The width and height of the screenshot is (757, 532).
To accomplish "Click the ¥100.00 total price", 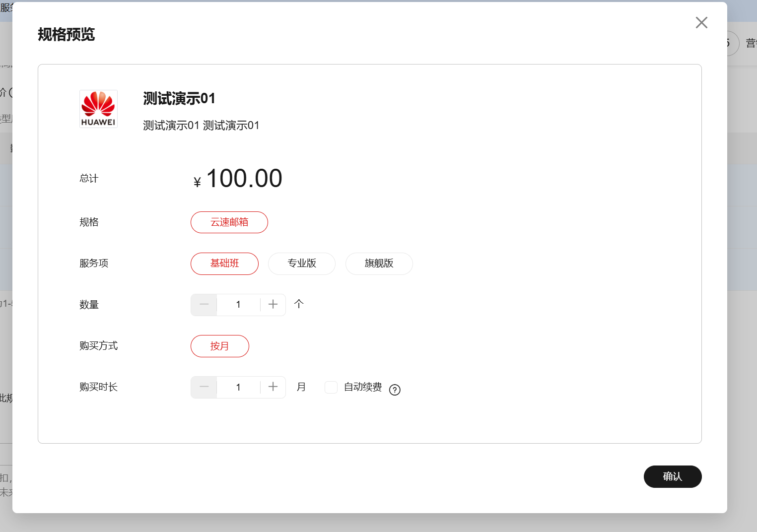I will pos(238,179).
